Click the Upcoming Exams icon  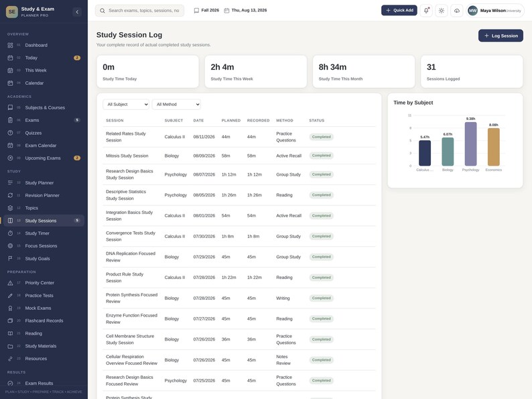tap(10, 158)
